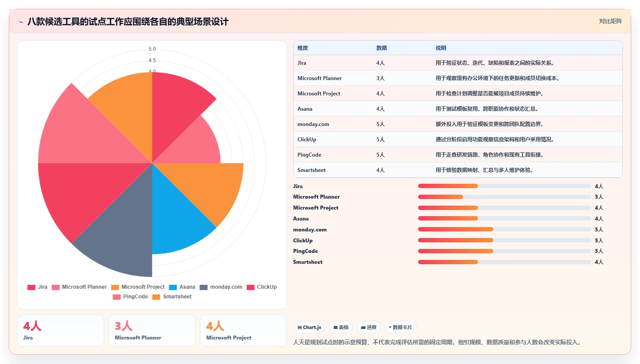This screenshot has height=364, width=640.
Task: Toggle the PingCode legend swatch
Action: click(116, 297)
